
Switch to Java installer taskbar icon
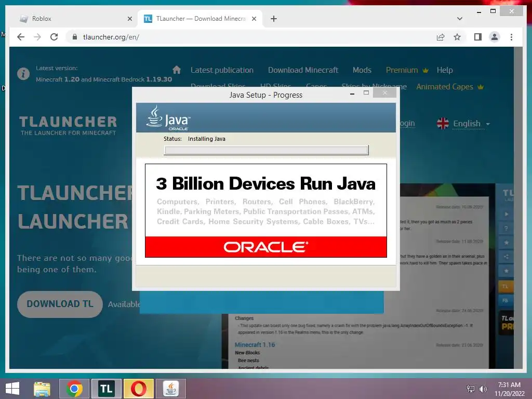tap(171, 389)
